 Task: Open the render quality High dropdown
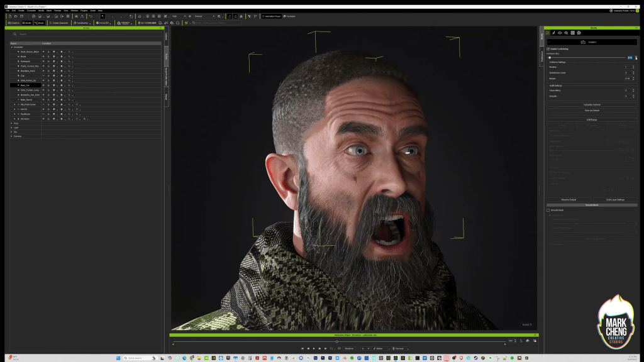[x=179, y=16]
